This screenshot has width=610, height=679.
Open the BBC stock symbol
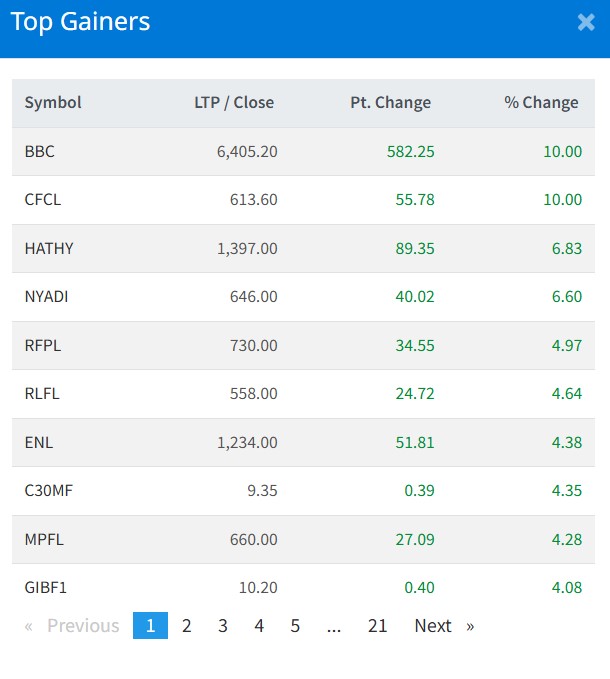(40, 152)
